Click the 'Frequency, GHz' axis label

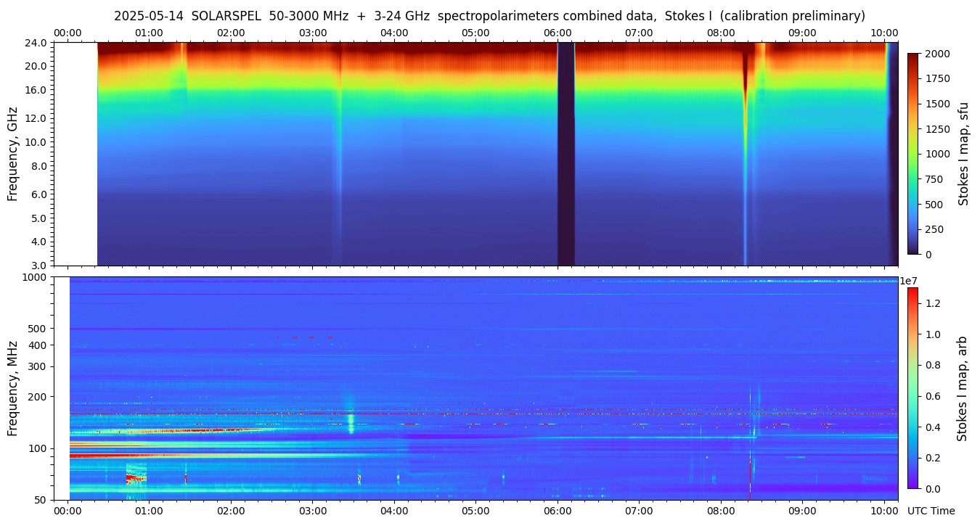(x=12, y=154)
